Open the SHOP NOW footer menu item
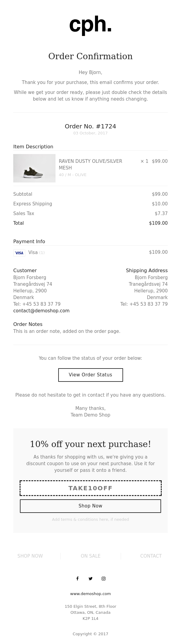 [30, 556]
